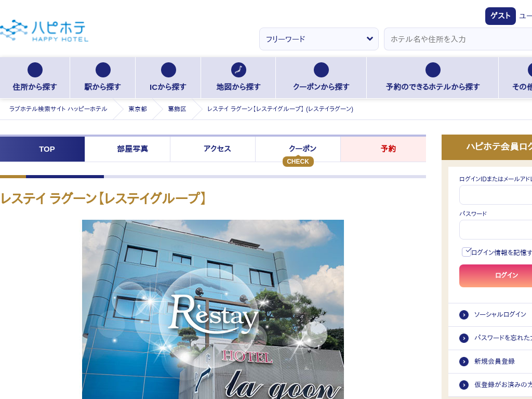Viewport: 532px width, 399px height.
Task: Click the Japan map icon above 地図から探す
Action: [238, 70]
